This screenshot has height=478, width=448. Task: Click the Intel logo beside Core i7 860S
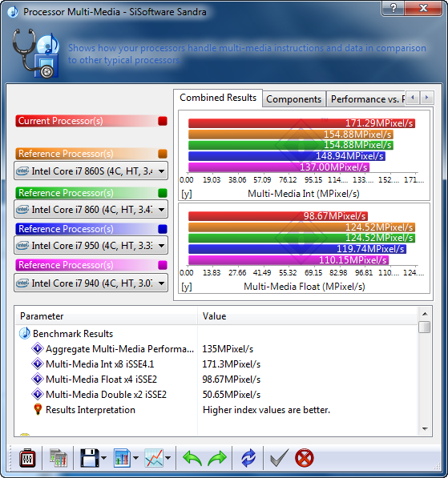[22, 171]
